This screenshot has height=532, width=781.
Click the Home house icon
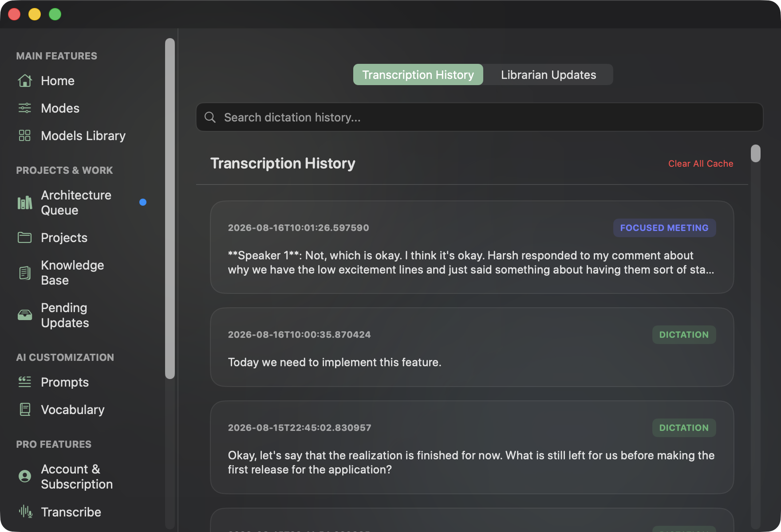tap(25, 81)
